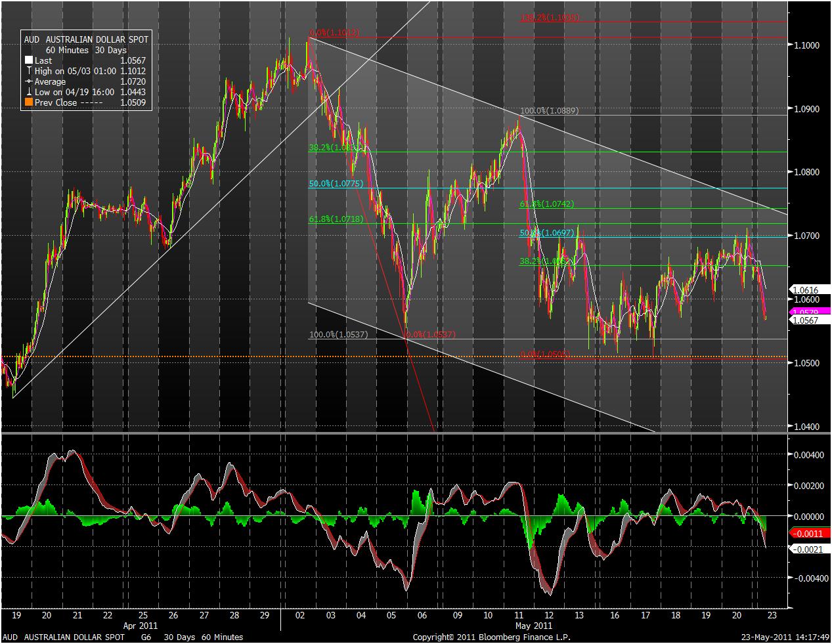
Task: Select the 100.0%(1.0889) Fibonacci level label
Action: pyautogui.click(x=550, y=112)
